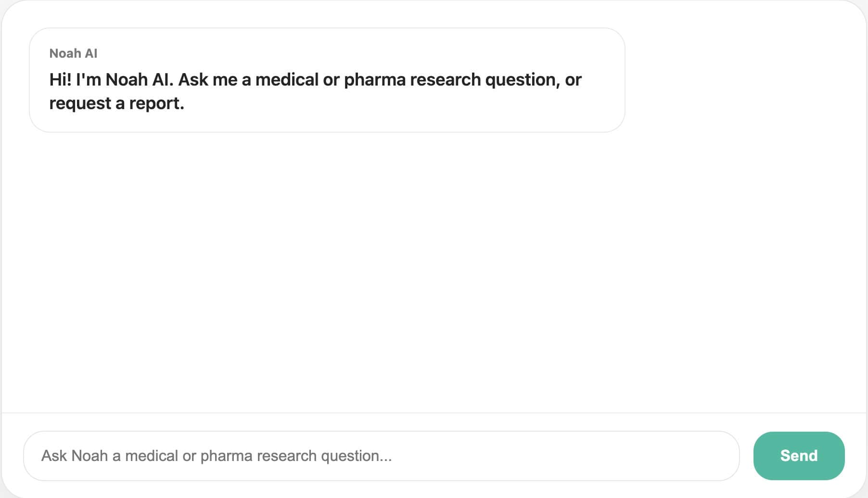Highlight the phrase 'request a report'
Screen dimensions: 868x498
(x=117, y=102)
